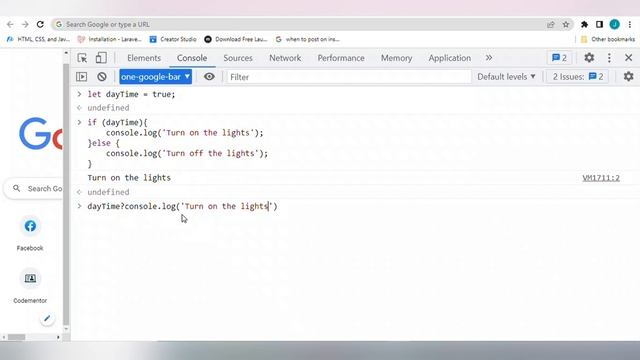This screenshot has height=360, width=640.
Task: Open console settings gear
Action: (x=629, y=76)
